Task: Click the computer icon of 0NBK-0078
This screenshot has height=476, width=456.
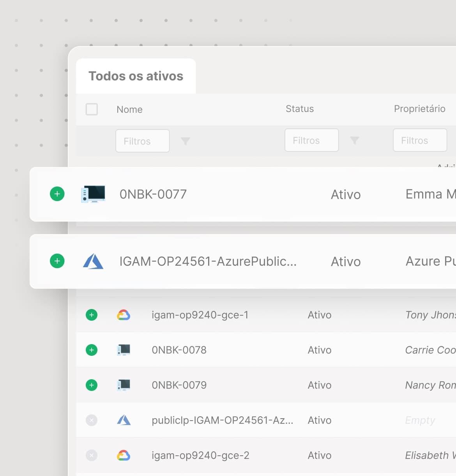Action: coord(124,350)
